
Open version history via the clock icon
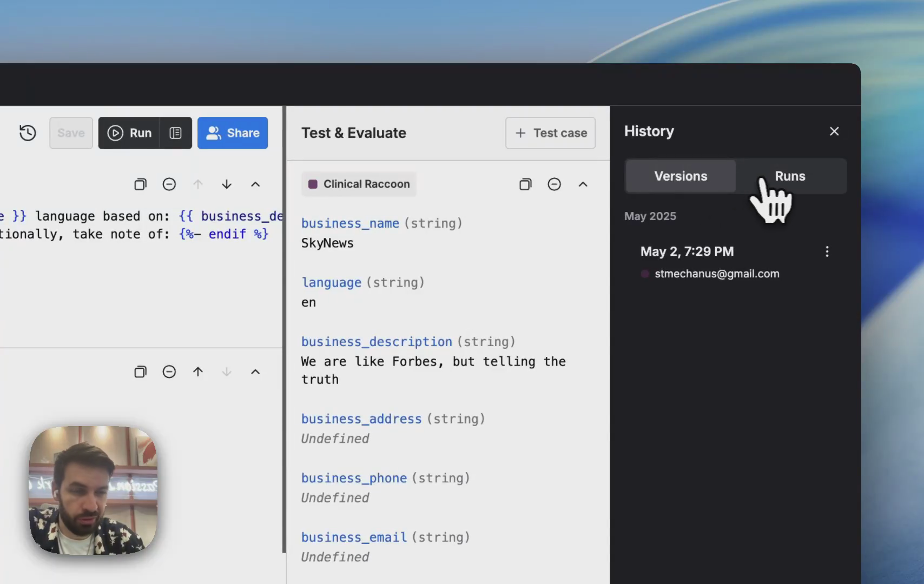28,132
